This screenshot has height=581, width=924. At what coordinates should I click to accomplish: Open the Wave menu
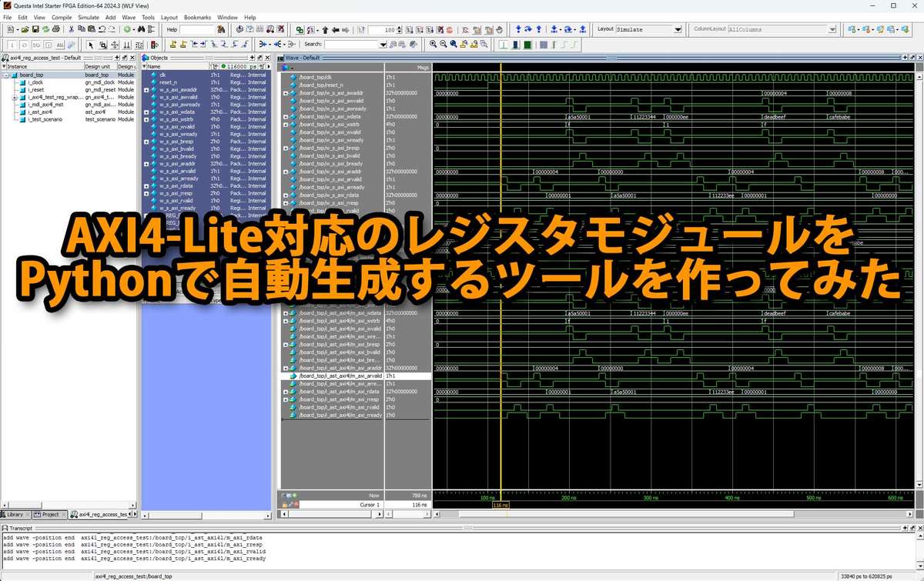pyautogui.click(x=129, y=17)
